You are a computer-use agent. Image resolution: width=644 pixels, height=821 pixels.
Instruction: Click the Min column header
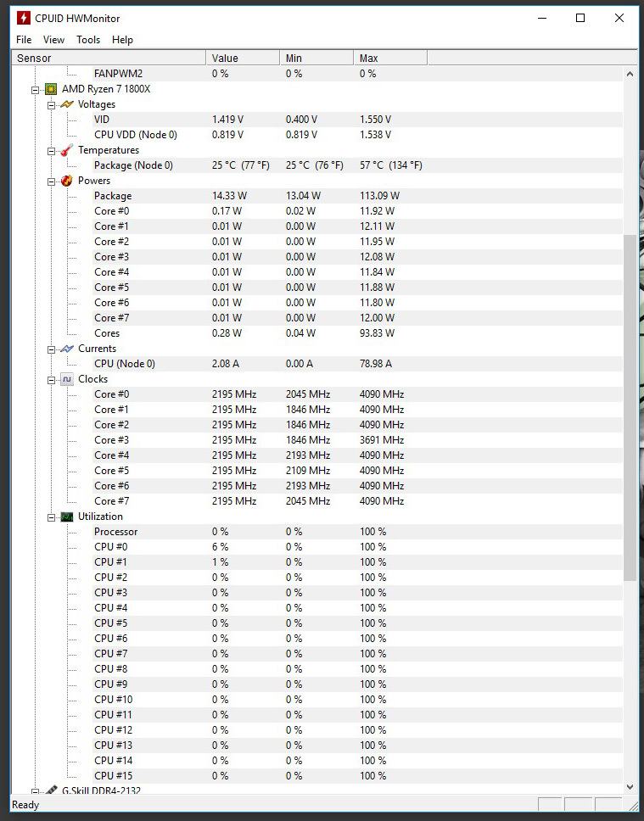(x=316, y=58)
